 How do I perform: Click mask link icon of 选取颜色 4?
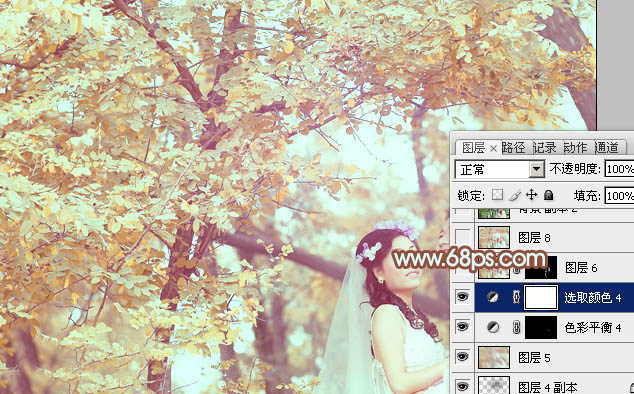coord(516,297)
